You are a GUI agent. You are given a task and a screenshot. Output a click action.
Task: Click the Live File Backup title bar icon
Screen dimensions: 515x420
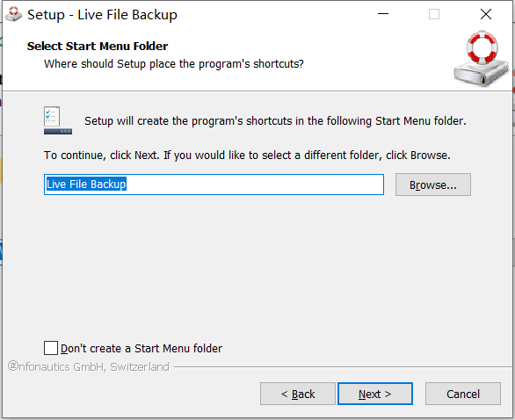tap(13, 14)
